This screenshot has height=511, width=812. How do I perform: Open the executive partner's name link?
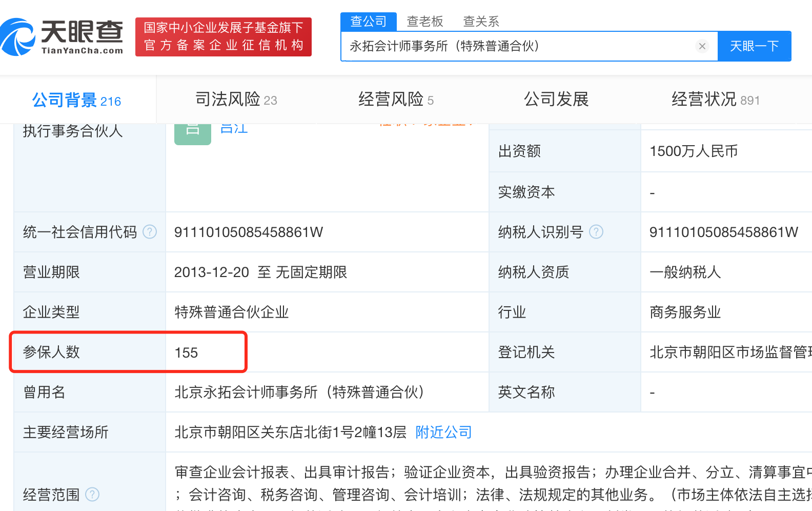click(x=234, y=129)
